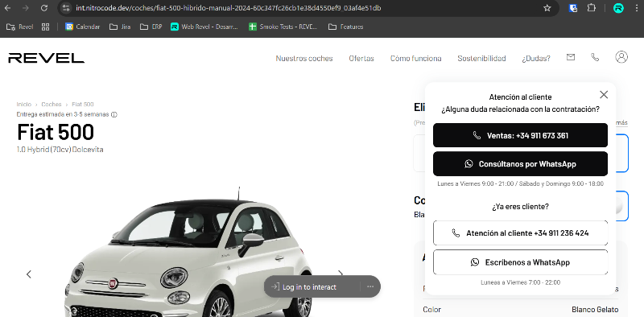Open the Jira bookmarks folder

click(x=120, y=27)
